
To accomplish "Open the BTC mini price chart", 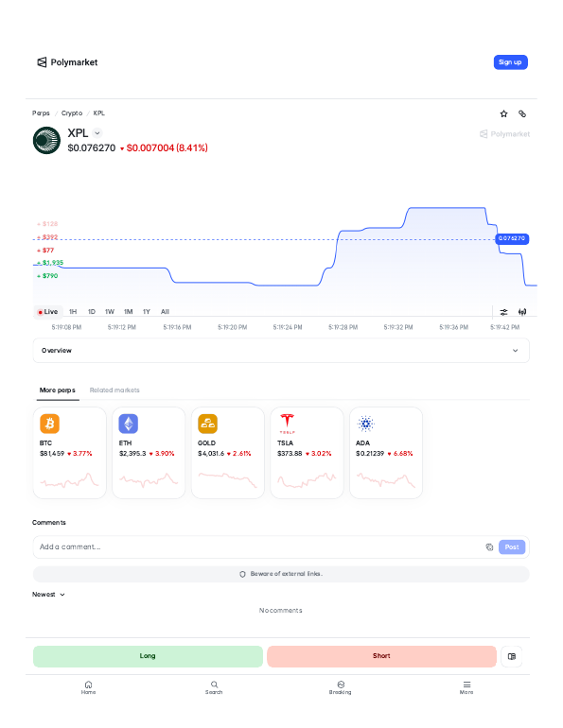I will point(69,479).
